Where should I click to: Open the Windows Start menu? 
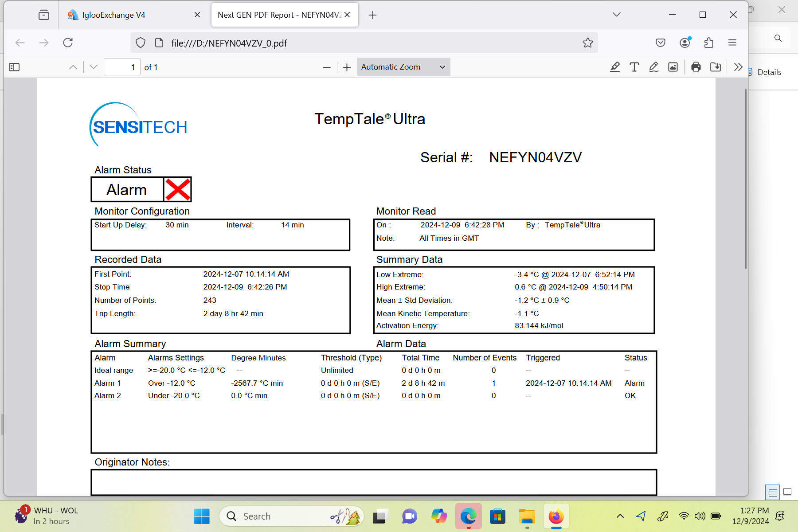(x=202, y=516)
